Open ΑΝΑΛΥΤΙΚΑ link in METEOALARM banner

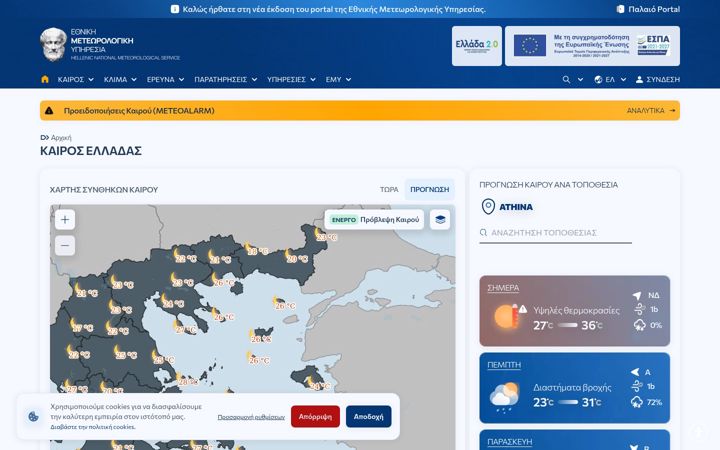tap(651, 111)
